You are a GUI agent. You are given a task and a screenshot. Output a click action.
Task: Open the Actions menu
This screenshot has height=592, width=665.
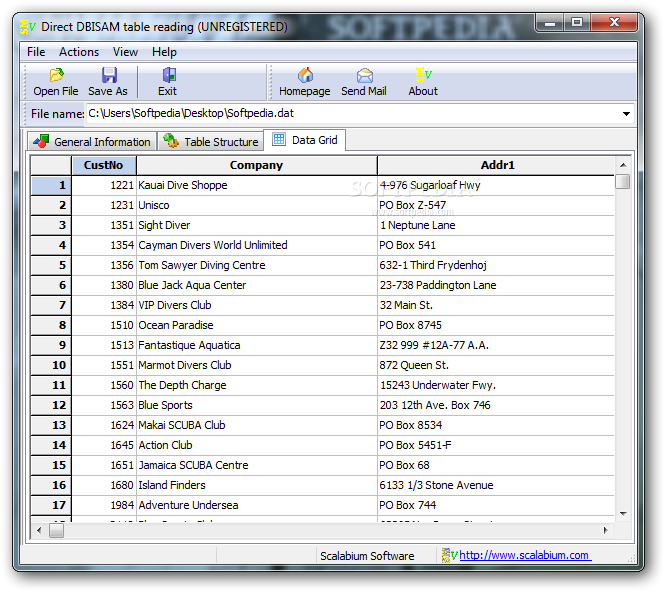pos(79,52)
